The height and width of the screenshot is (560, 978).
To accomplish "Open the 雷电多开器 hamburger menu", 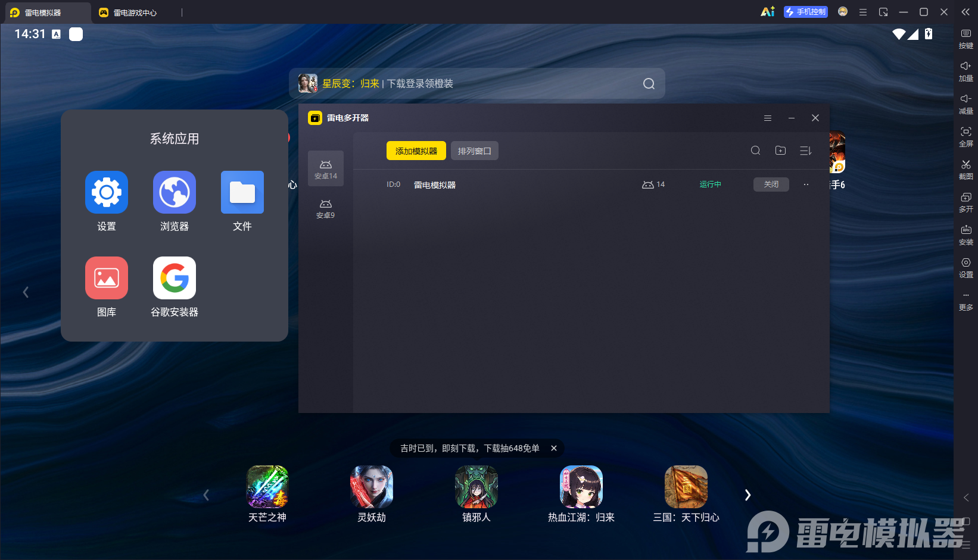I will 768,118.
